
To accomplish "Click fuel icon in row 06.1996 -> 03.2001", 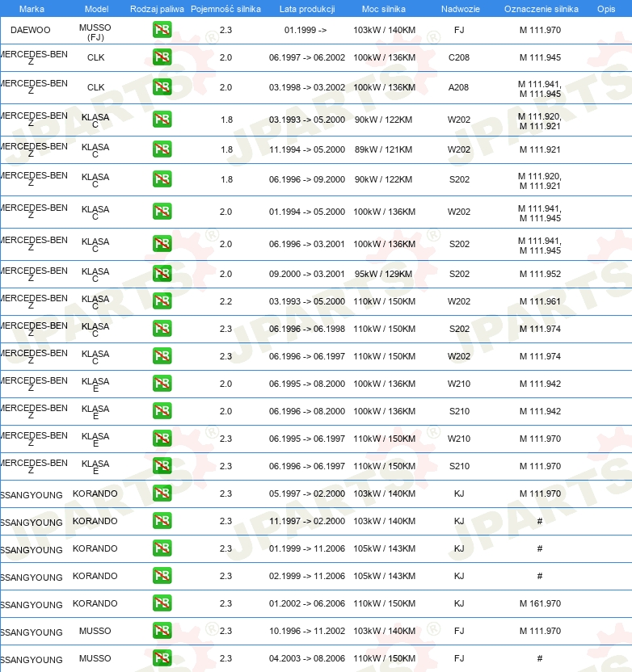I will point(162,243).
